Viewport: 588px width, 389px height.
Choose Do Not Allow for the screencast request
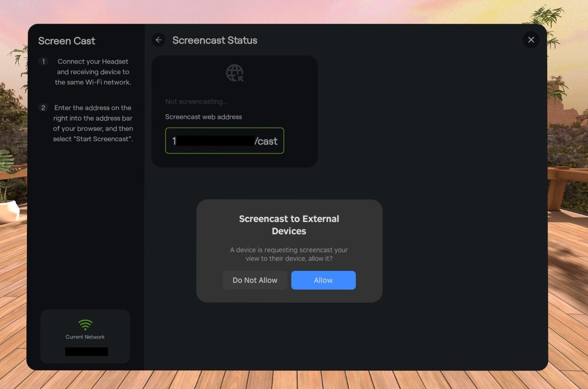[255, 280]
